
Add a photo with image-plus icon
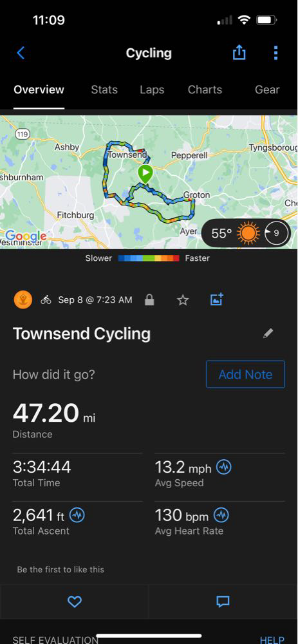click(216, 300)
